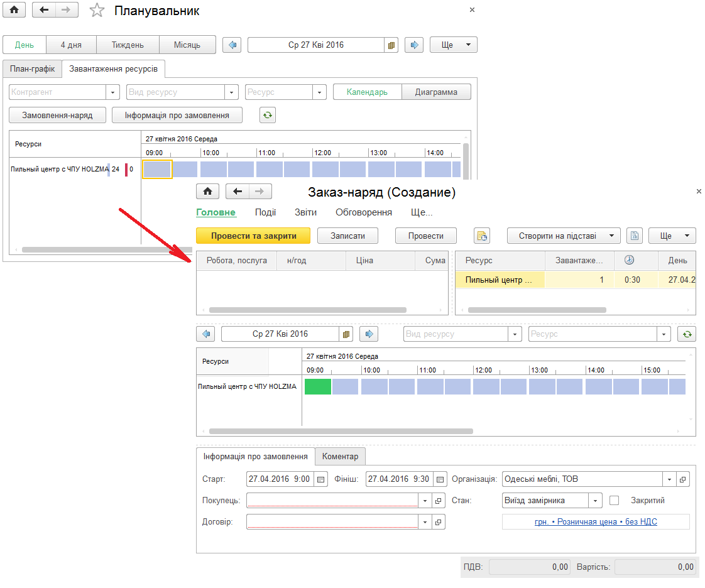Refresh the Планувальник resource load view

pos(268,115)
